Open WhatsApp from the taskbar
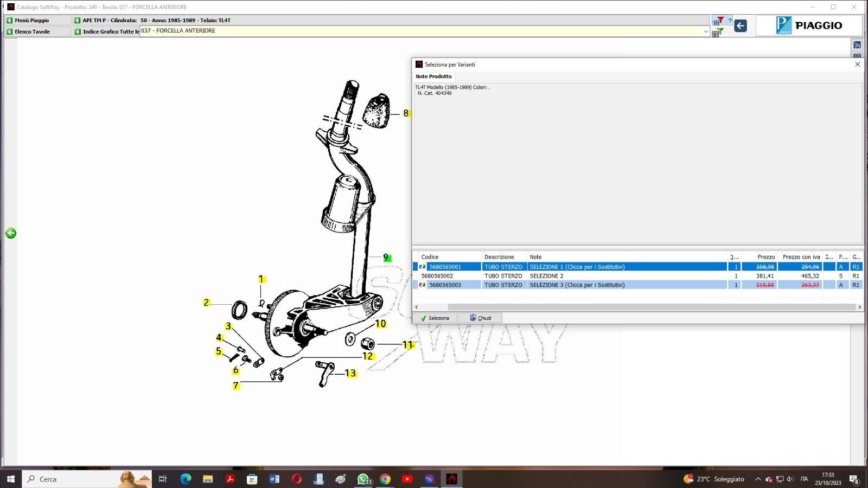Viewport: 868px width, 488px height. pos(363,479)
